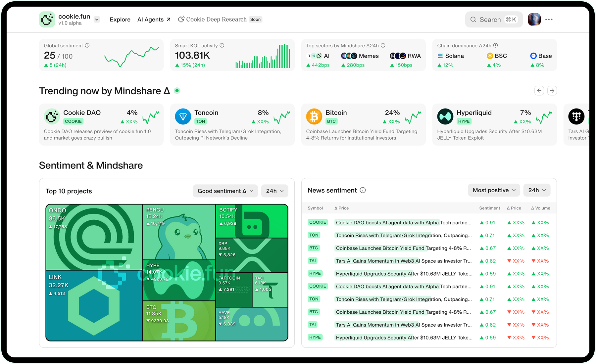Select the PENGU treemap tile
The width and height of the screenshot is (596, 364).
tap(179, 232)
